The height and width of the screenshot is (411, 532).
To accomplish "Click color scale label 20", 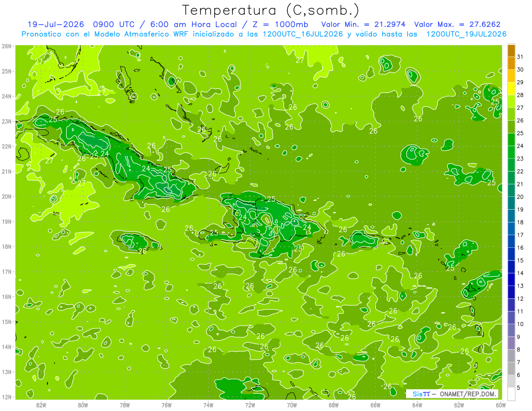I will click(520, 197).
